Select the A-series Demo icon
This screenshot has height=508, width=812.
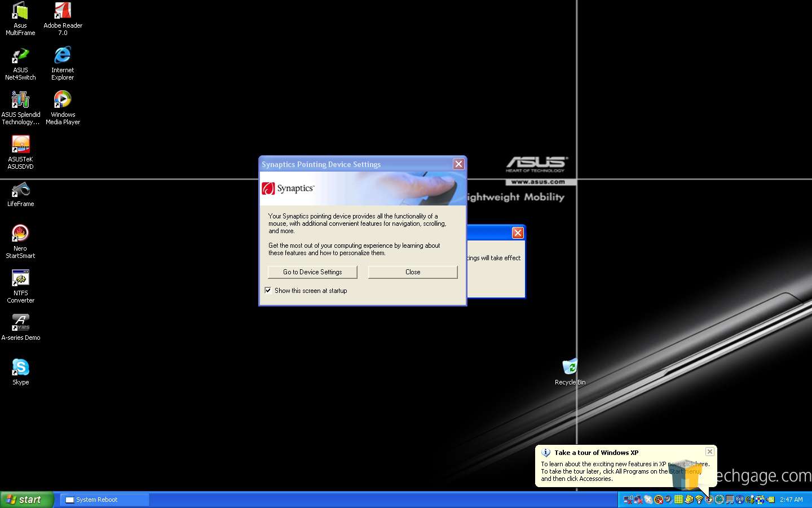[20, 327]
